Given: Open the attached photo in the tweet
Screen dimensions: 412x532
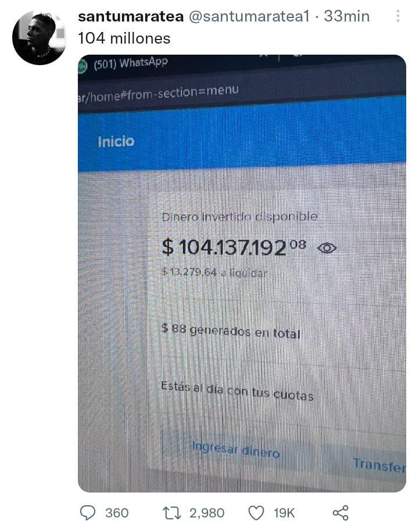Looking at the screenshot, I should coord(242,273).
